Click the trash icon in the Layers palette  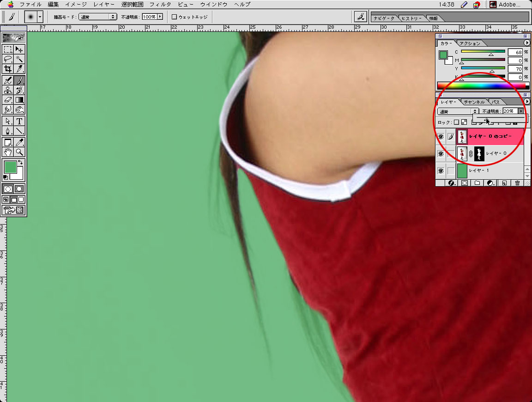tap(517, 183)
